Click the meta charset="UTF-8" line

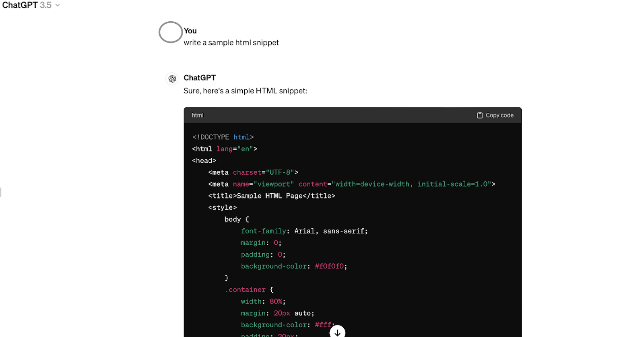253,172
